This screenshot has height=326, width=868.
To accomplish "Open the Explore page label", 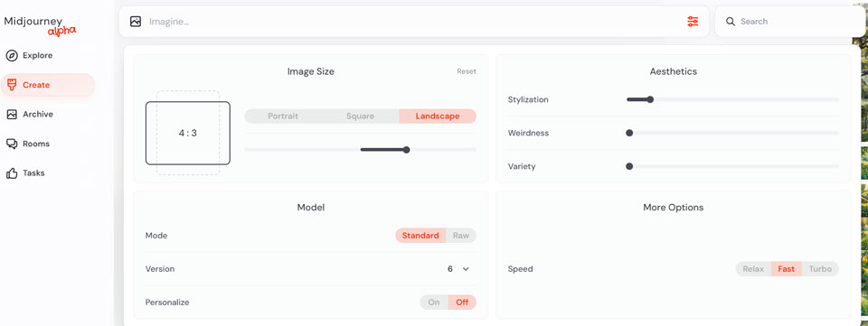I will [38, 56].
